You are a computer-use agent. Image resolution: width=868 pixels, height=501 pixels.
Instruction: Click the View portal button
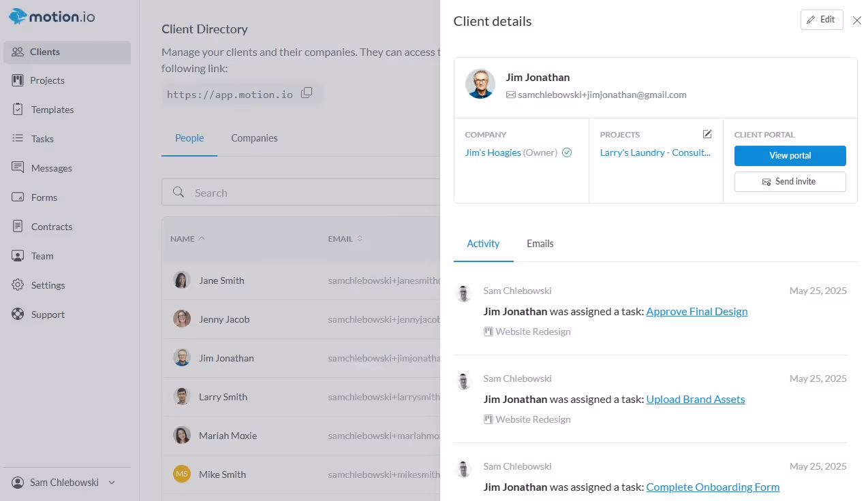click(x=790, y=156)
